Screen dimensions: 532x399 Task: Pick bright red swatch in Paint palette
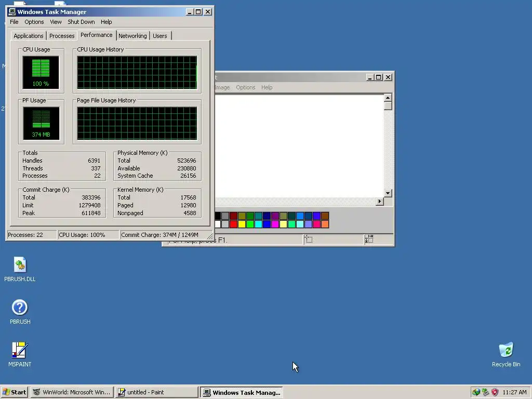[x=233, y=224]
